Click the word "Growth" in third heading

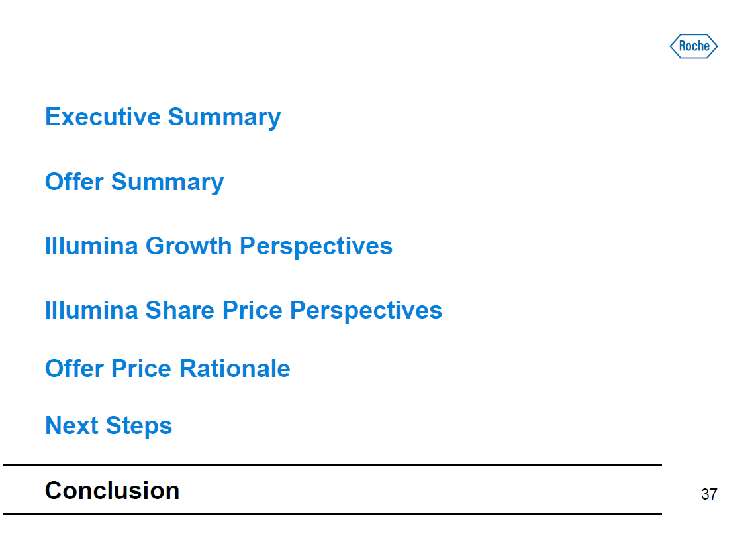point(189,246)
